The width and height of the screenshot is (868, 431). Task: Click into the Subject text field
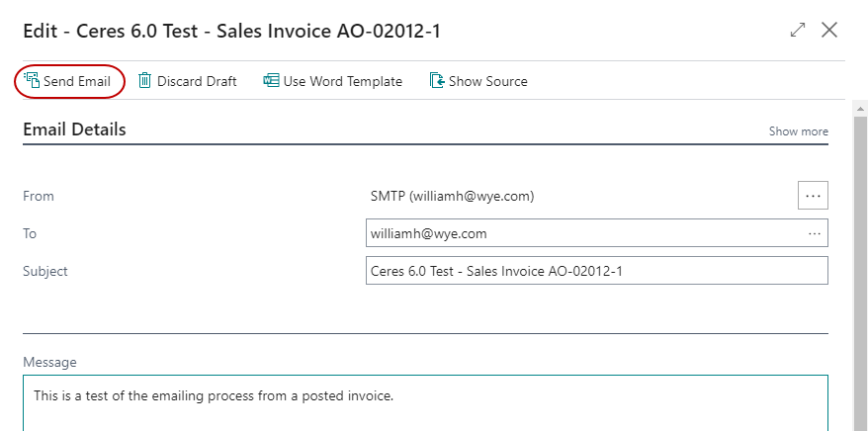pyautogui.click(x=596, y=271)
